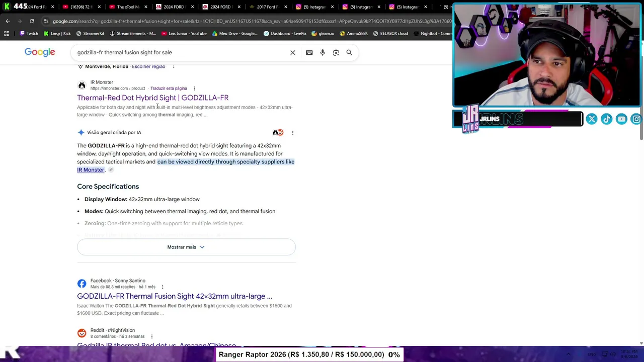View site information icon in address bar
This screenshot has height=362, width=644.
click(46, 21)
